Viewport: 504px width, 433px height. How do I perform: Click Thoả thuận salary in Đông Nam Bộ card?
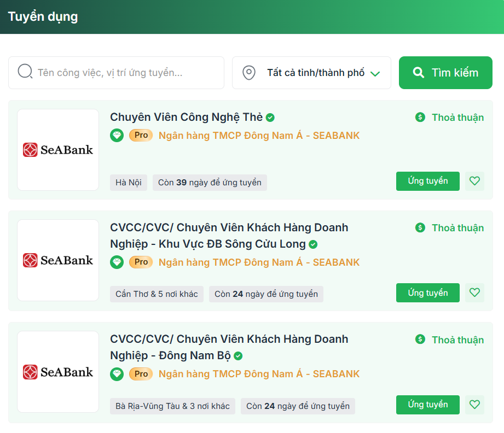pyautogui.click(x=457, y=340)
